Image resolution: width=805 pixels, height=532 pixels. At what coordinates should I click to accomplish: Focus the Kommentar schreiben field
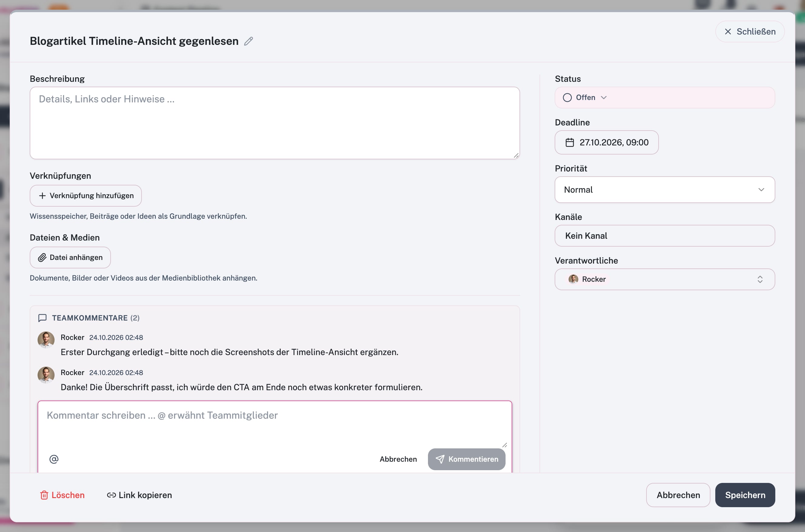[275, 424]
